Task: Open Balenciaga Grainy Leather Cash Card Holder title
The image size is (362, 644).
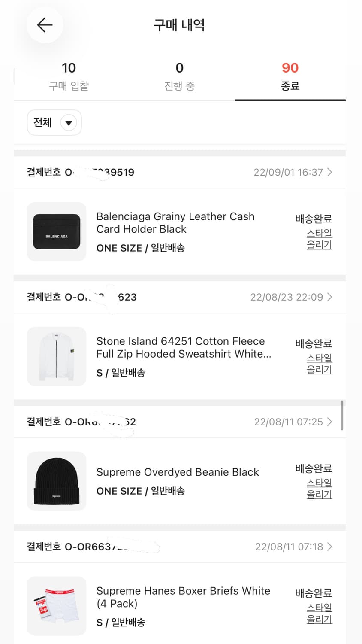Action: (x=175, y=223)
